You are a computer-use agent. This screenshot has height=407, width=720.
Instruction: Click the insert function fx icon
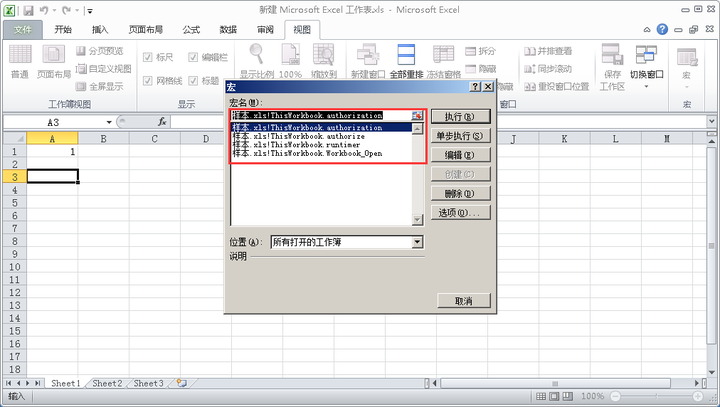(162, 122)
